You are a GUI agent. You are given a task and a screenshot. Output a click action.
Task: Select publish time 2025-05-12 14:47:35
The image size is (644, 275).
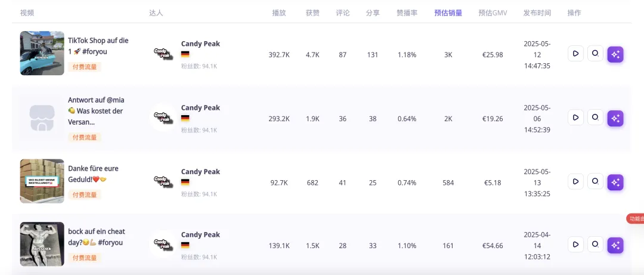click(x=537, y=55)
